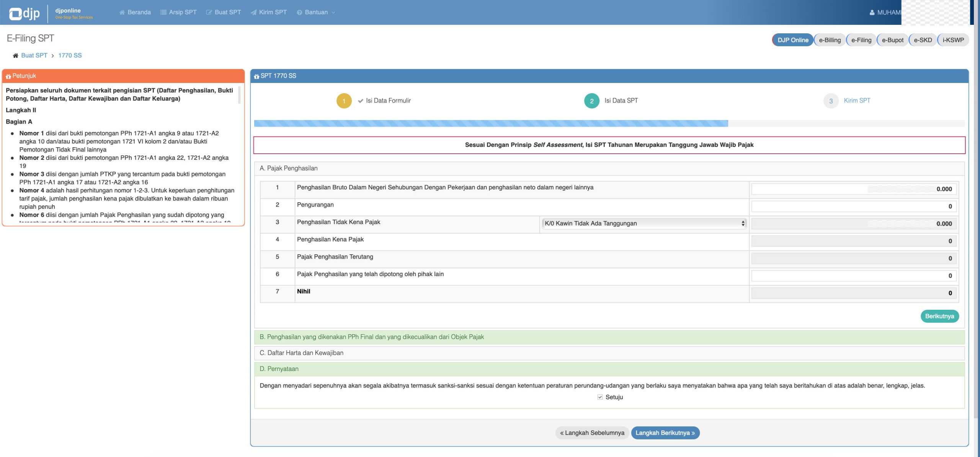The width and height of the screenshot is (980, 457).
Task: Click the Langkah Berikutnya button
Action: point(665,433)
